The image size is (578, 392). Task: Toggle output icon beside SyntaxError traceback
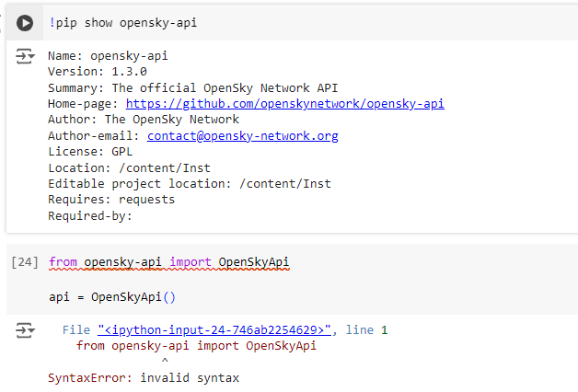(25, 330)
